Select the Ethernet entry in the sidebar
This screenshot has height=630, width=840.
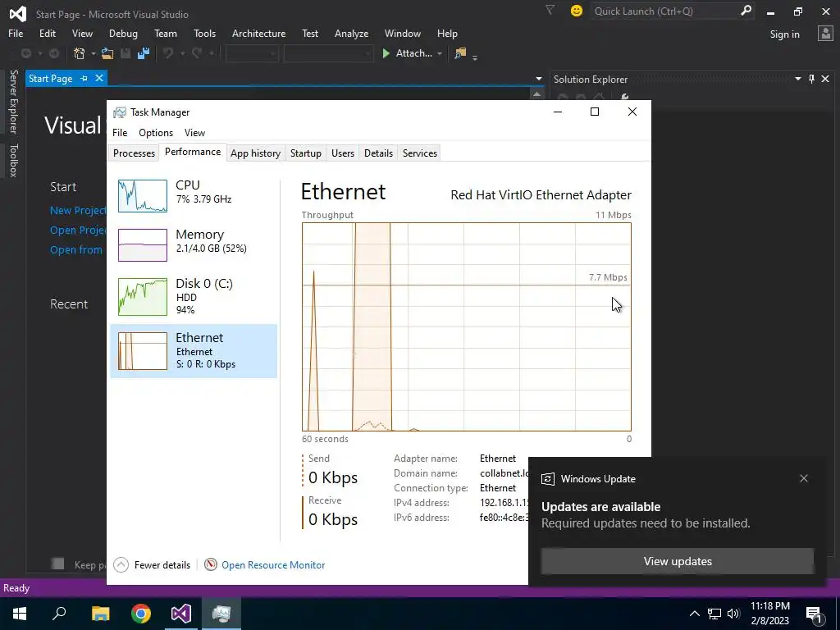[x=194, y=351]
